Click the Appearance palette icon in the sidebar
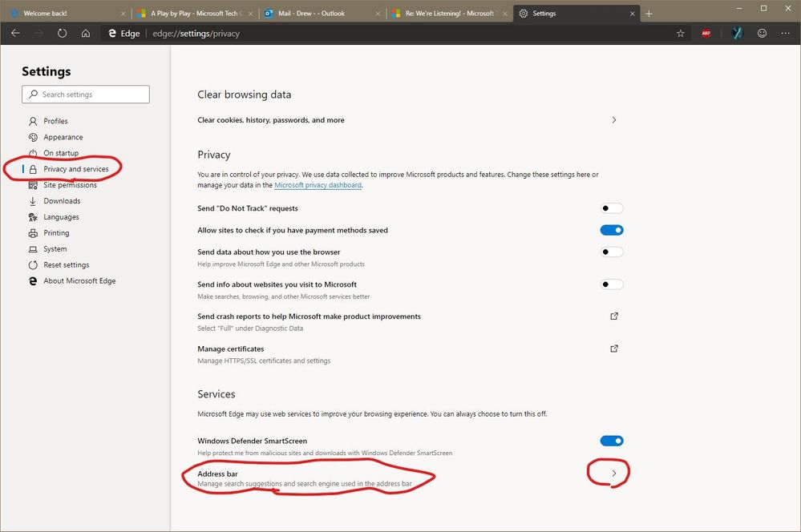 (33, 137)
